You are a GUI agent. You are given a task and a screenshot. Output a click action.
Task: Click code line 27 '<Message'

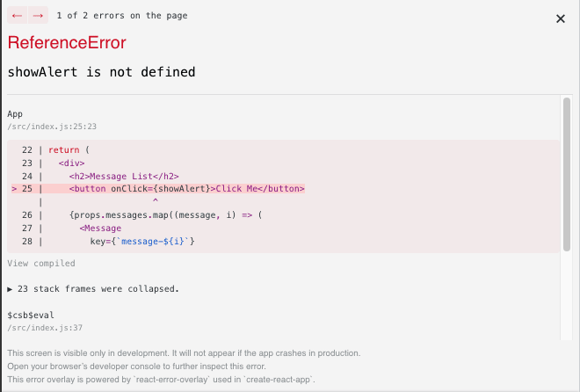pyautogui.click(x=100, y=229)
